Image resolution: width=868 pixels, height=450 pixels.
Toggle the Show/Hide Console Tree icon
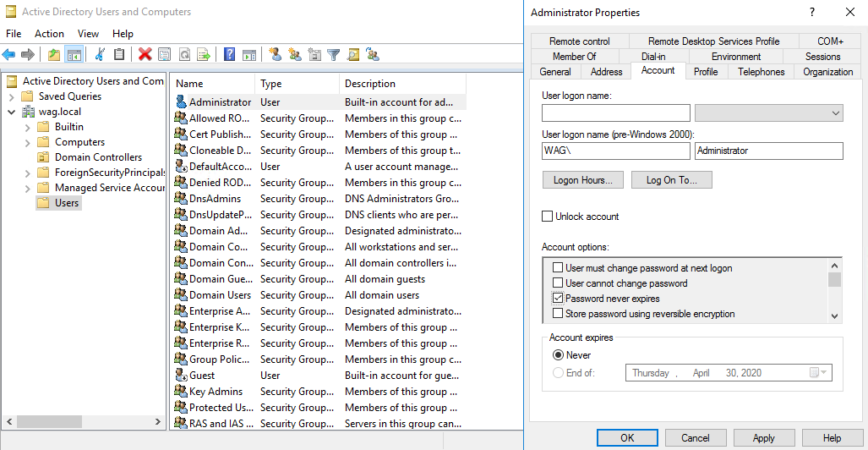74,54
